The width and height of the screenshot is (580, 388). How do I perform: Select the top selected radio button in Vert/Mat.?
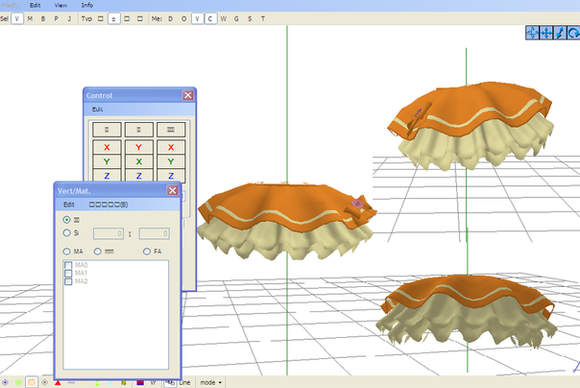67,220
